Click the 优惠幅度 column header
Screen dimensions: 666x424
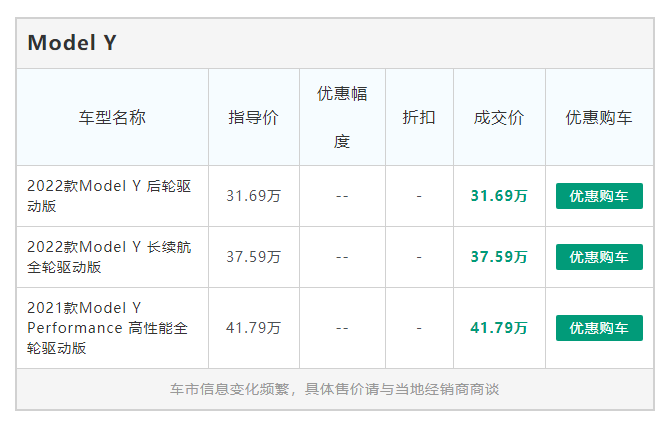point(342,117)
